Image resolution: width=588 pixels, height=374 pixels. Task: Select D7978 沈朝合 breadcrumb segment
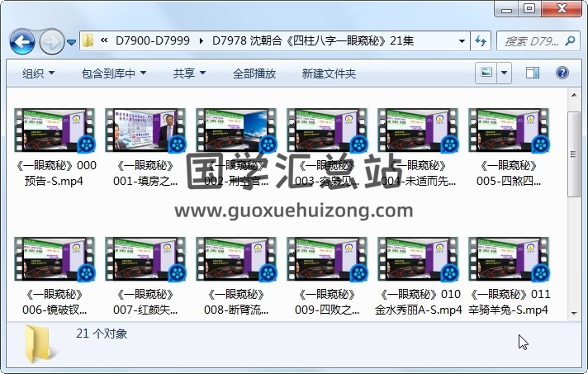[x=313, y=40]
